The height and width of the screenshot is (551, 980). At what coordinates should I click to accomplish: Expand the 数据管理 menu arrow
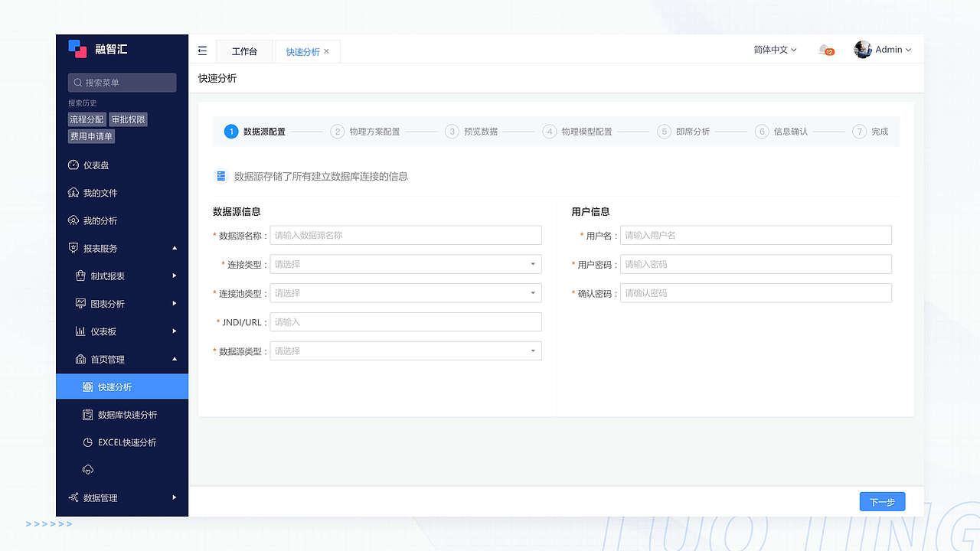coord(175,497)
